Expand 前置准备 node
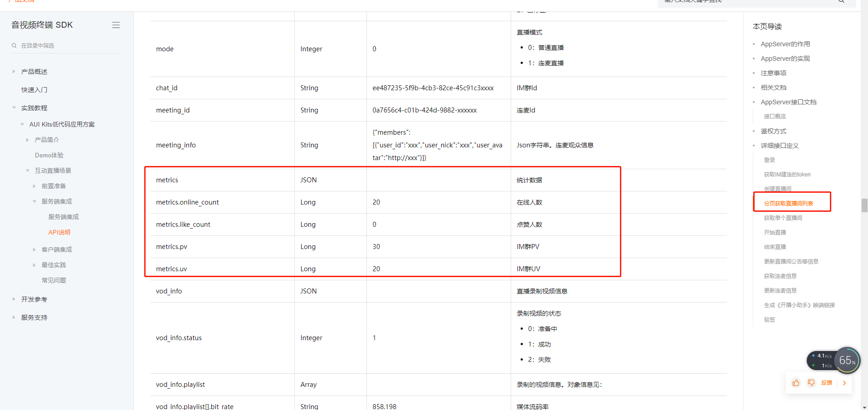This screenshot has width=868, height=410. (34, 186)
